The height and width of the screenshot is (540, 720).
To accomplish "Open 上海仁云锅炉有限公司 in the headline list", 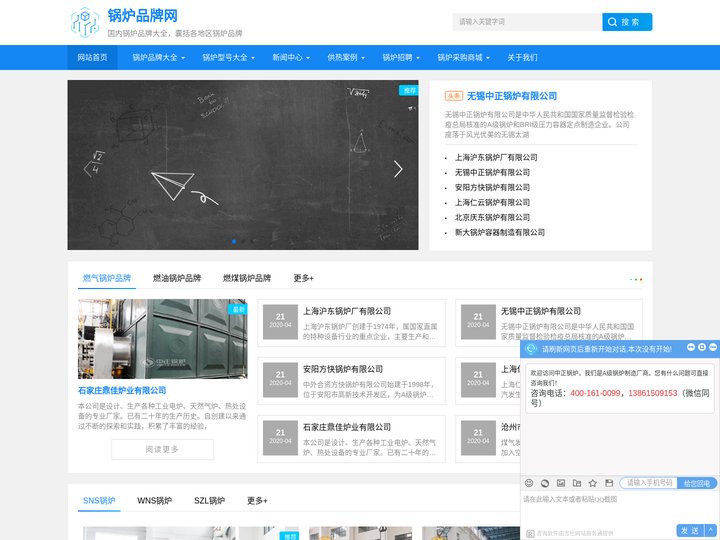I will 492,202.
